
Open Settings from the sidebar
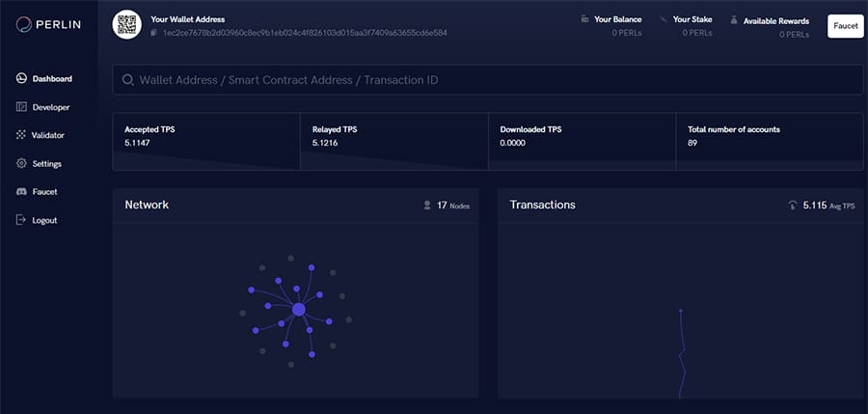46,164
